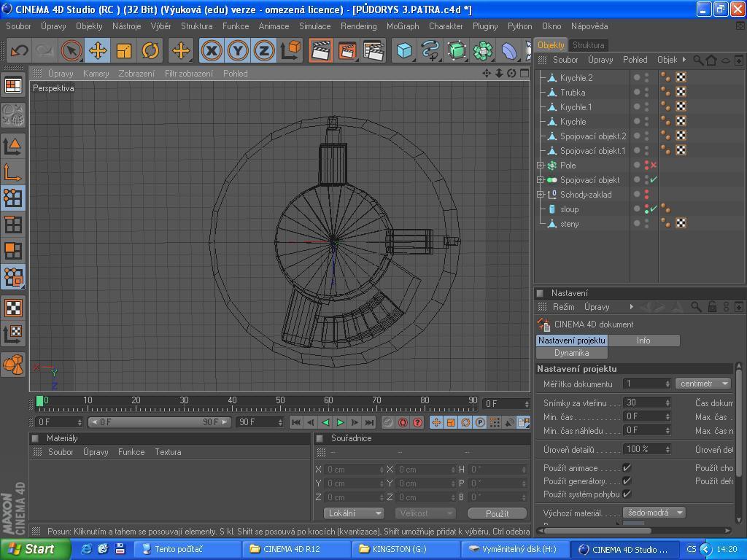
Task: Select the Live Selection arrow tool
Action: (71, 50)
